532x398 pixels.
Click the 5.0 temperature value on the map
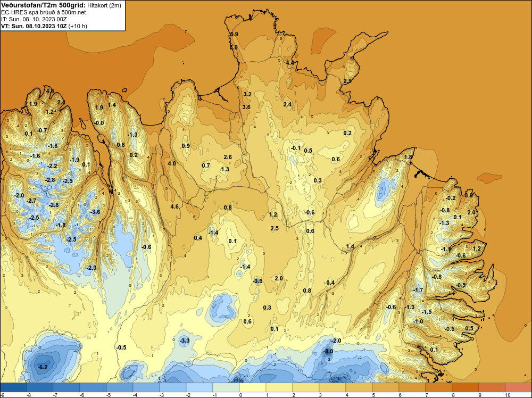click(x=234, y=47)
